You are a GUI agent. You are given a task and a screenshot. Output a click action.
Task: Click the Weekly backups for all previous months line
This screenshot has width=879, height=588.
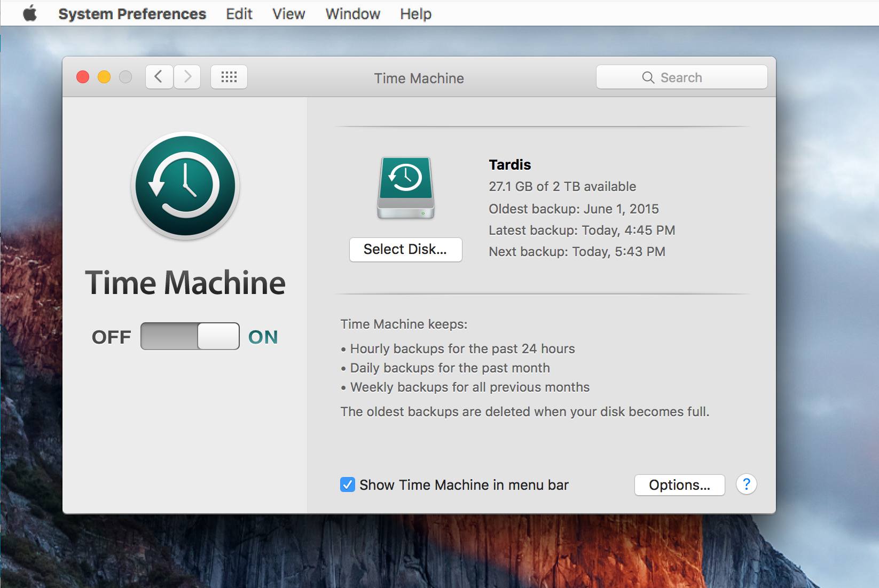pyautogui.click(x=465, y=387)
